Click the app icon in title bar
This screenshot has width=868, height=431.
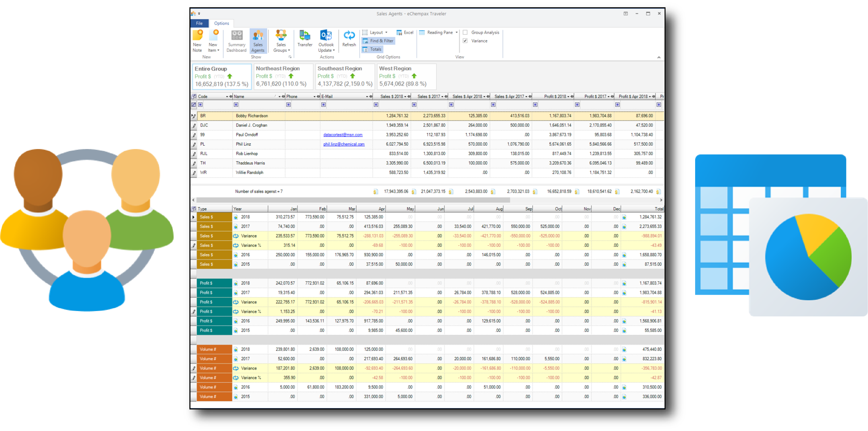coord(193,14)
